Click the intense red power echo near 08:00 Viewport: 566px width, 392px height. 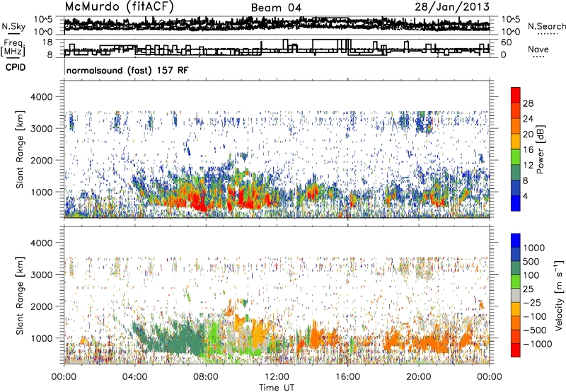198,202
